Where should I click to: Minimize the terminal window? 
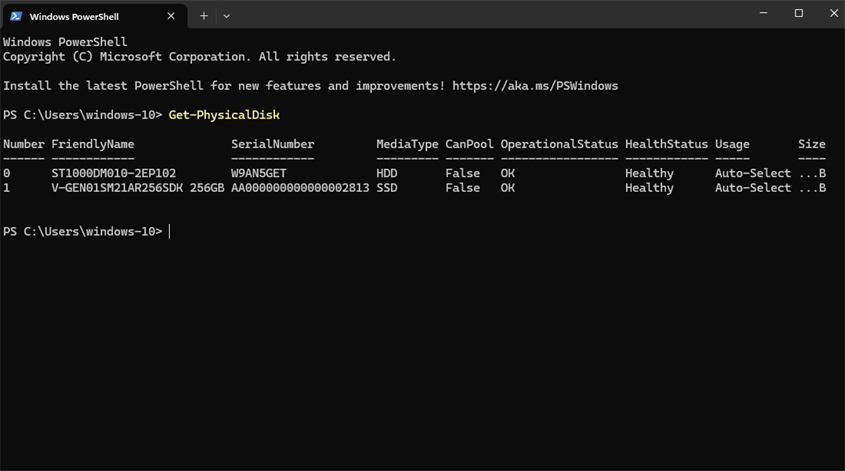[764, 13]
